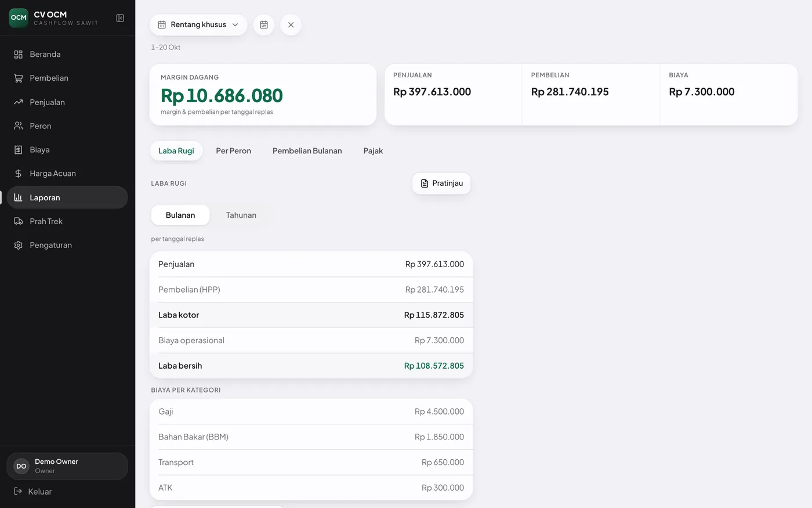The image size is (812, 508).
Task: Open Prah Trek truck icon
Action: [x=19, y=221]
